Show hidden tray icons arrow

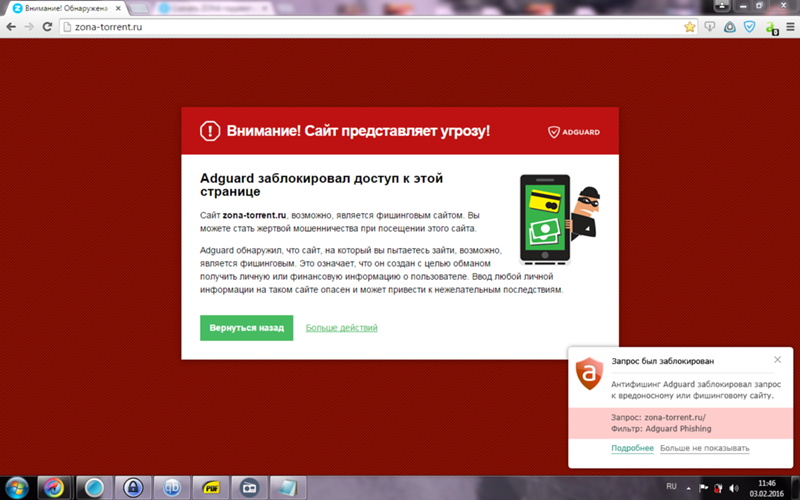click(688, 488)
